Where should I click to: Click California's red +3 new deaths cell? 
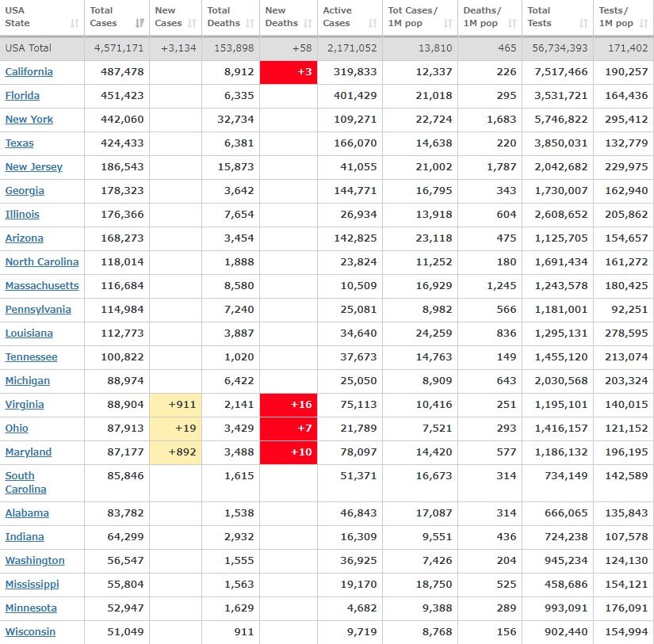point(289,72)
